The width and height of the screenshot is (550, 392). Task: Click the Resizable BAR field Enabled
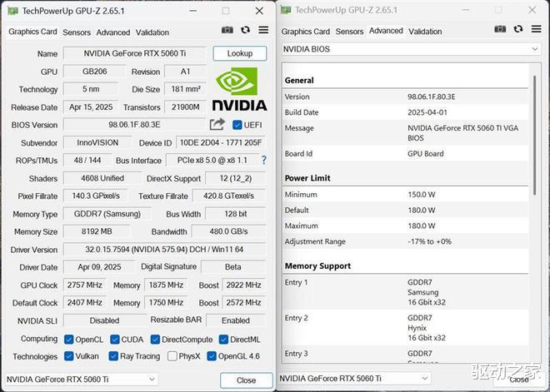click(x=235, y=320)
